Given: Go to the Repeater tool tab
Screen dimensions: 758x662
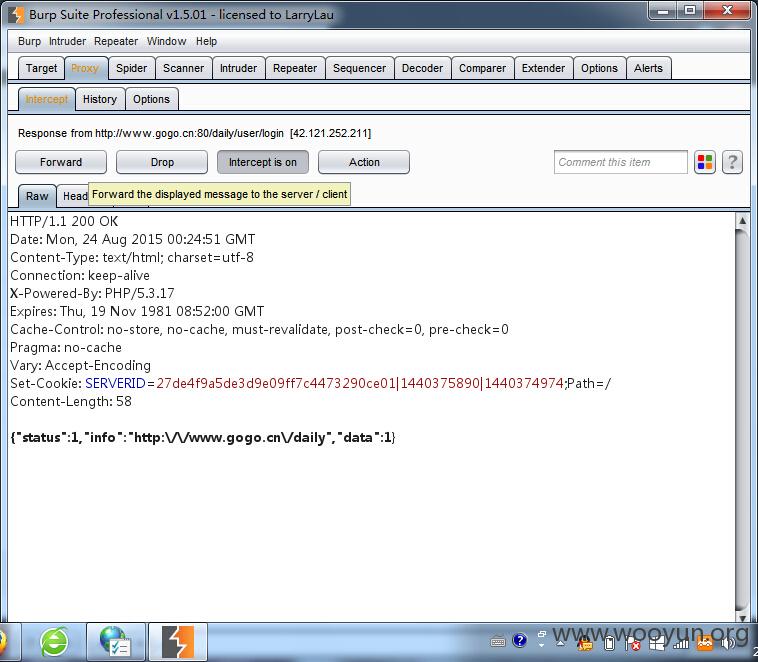Looking at the screenshot, I should 295,68.
